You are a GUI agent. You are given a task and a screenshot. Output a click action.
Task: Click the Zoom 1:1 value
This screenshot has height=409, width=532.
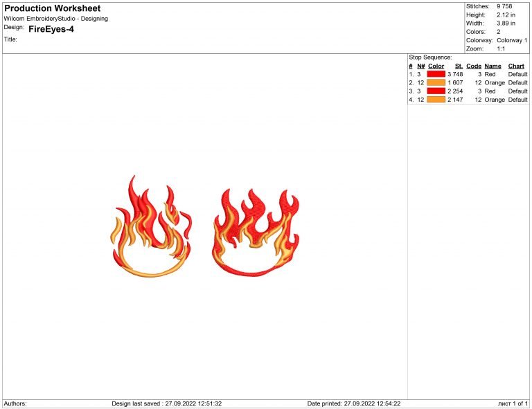click(x=501, y=48)
